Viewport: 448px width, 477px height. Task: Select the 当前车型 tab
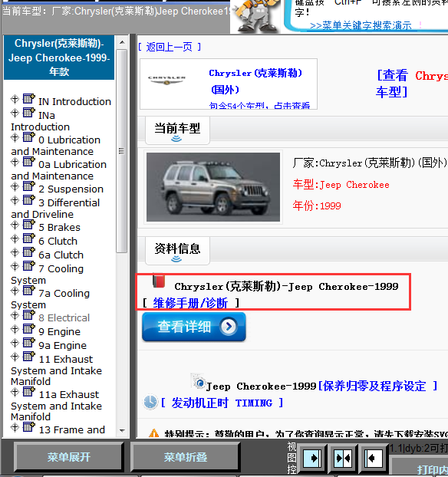click(177, 131)
